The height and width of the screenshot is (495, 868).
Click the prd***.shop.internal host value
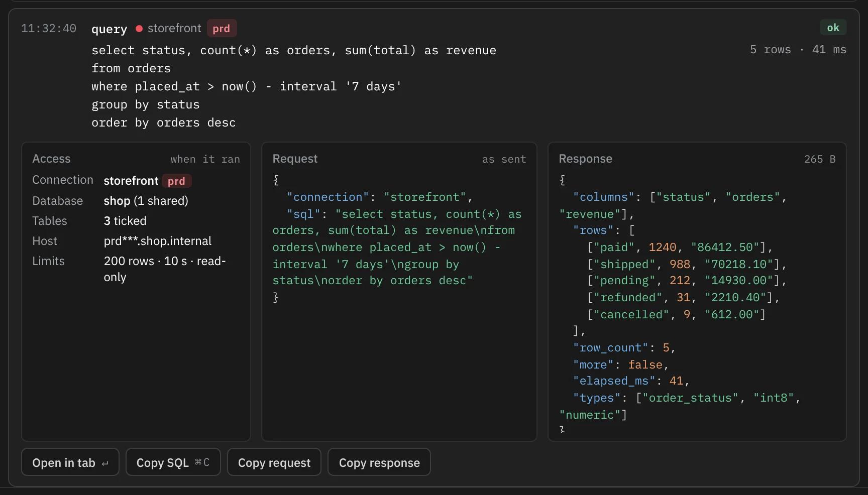click(x=158, y=241)
